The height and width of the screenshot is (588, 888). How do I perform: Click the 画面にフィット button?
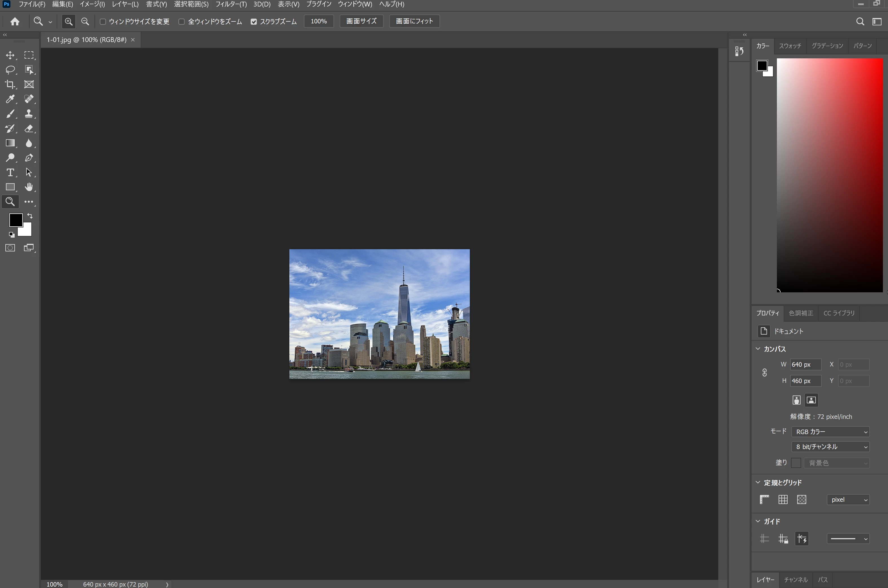[x=414, y=21]
